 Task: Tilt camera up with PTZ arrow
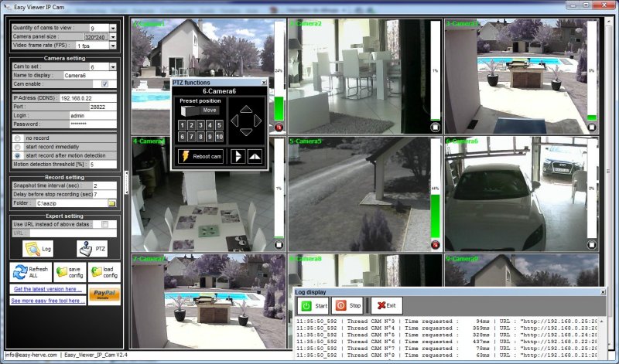[x=246, y=109]
